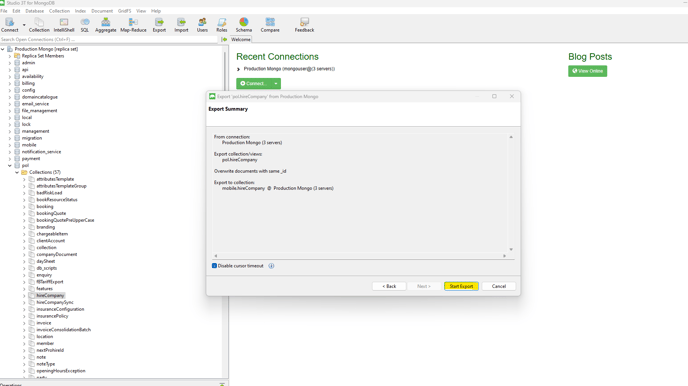Screen dimensions: 688x386
Task: Select the hireCompanySync collection
Action: tap(55, 302)
